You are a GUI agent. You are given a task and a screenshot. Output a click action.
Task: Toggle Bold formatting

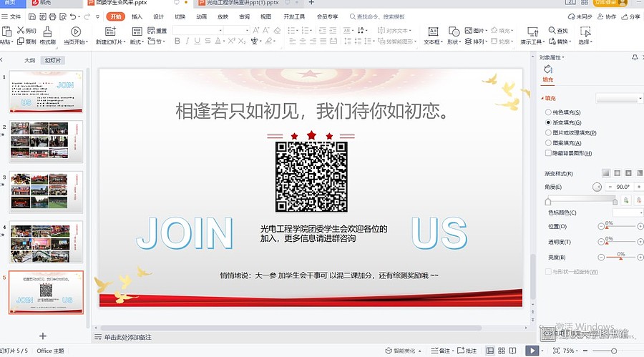177,41
